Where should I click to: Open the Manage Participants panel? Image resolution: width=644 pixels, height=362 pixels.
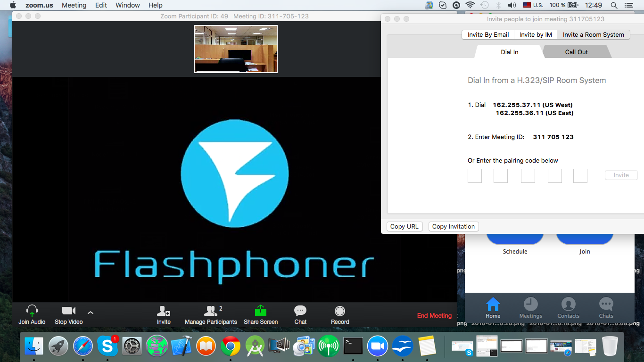(211, 312)
